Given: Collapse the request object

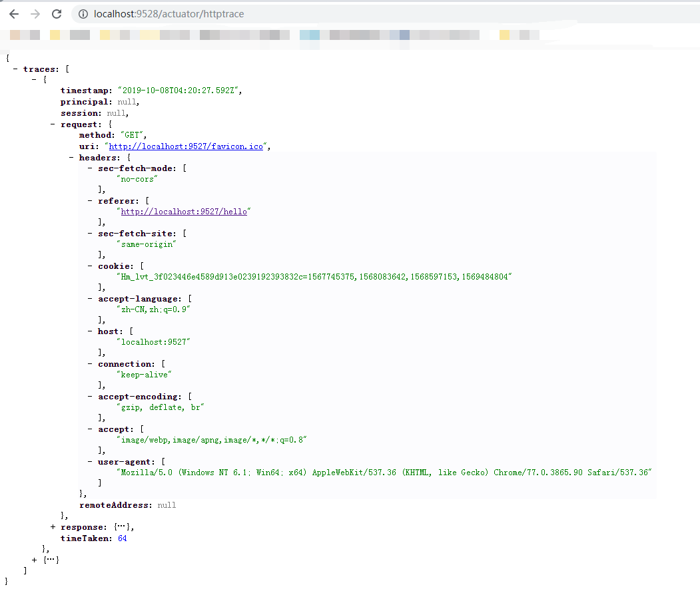Looking at the screenshot, I should 53,124.
